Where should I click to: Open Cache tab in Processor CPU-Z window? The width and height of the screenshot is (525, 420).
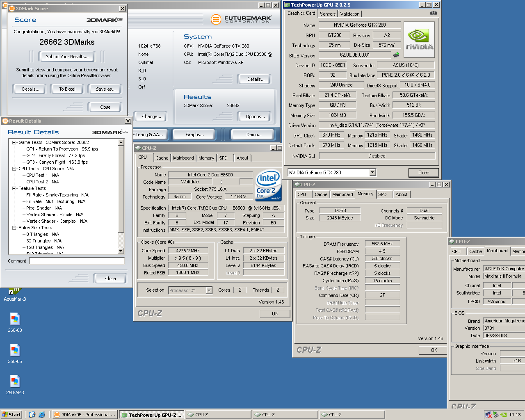(x=162, y=158)
